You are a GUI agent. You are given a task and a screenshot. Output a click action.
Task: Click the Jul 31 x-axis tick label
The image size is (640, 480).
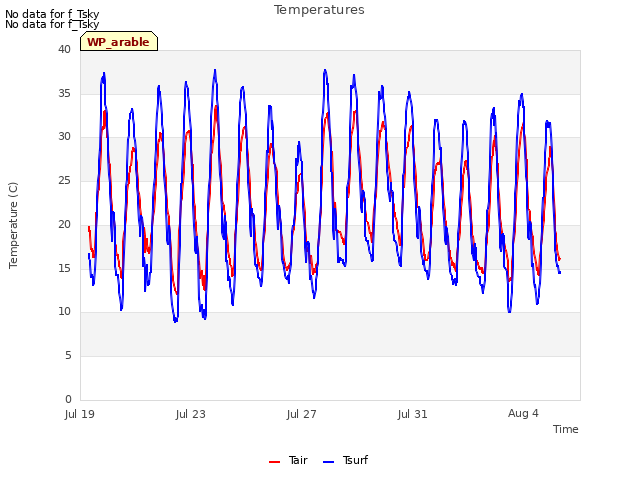point(412,414)
